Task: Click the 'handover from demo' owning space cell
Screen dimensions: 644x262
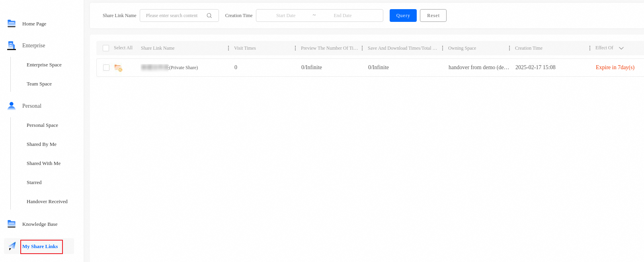Action: point(479,68)
